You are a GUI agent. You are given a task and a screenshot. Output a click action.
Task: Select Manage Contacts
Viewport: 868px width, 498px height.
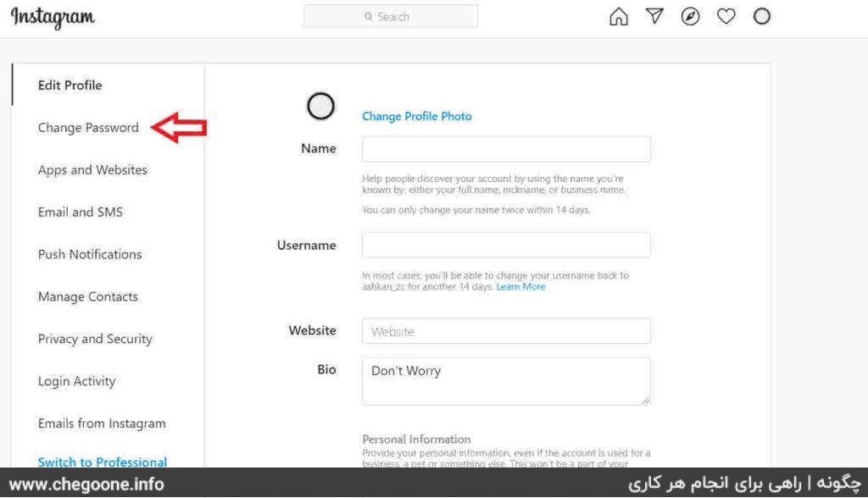pyautogui.click(x=88, y=296)
